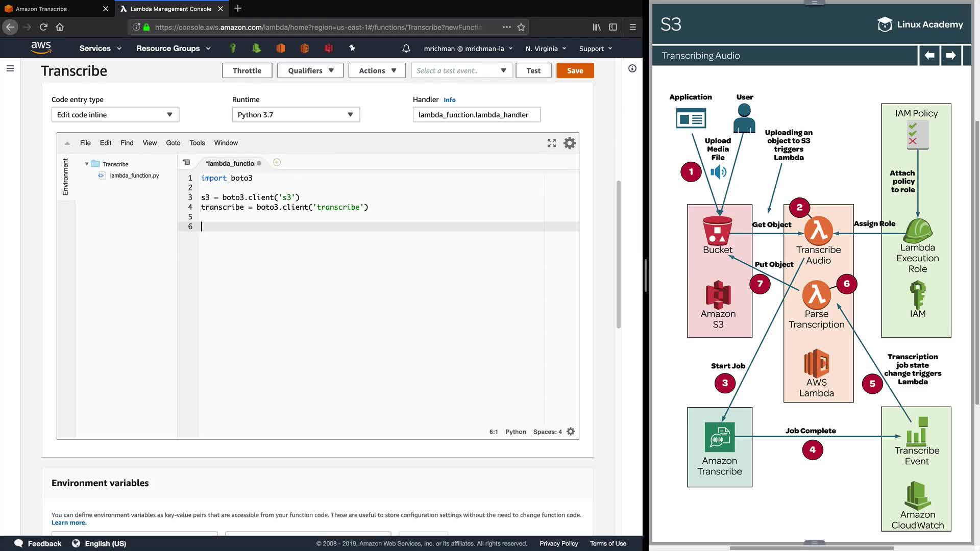Open the left hamburger navigation menu

[10, 68]
